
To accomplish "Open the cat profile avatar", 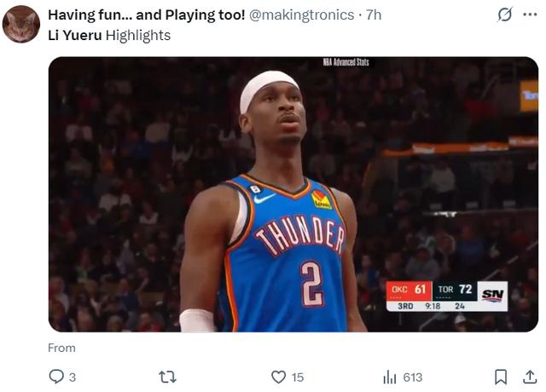I will 21,24.
